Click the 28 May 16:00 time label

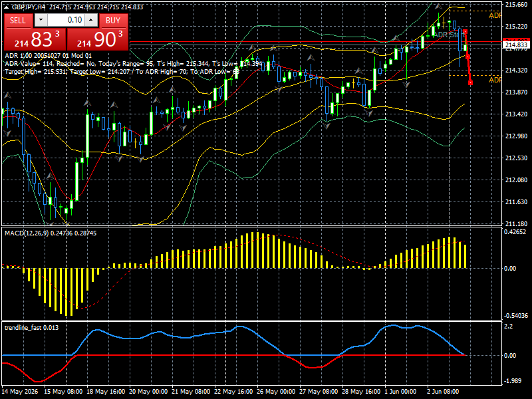click(361, 392)
